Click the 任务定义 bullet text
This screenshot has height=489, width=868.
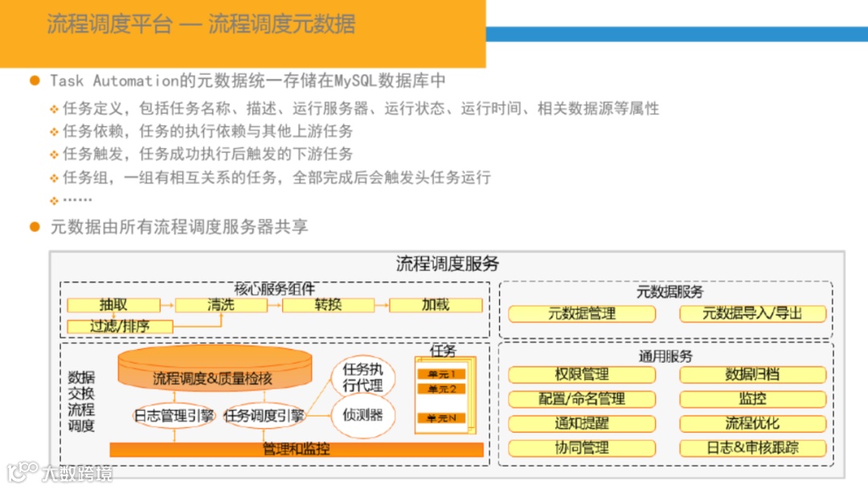(x=360, y=109)
